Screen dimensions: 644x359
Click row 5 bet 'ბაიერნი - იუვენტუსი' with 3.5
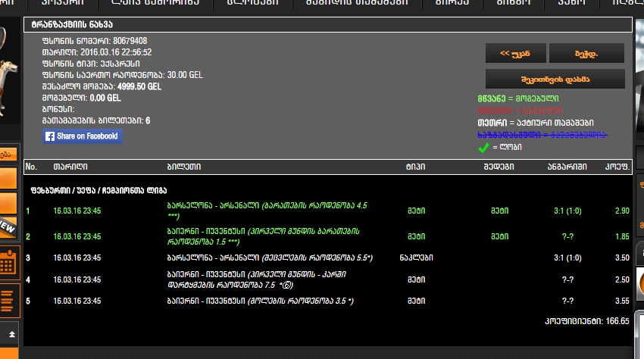[261, 301]
